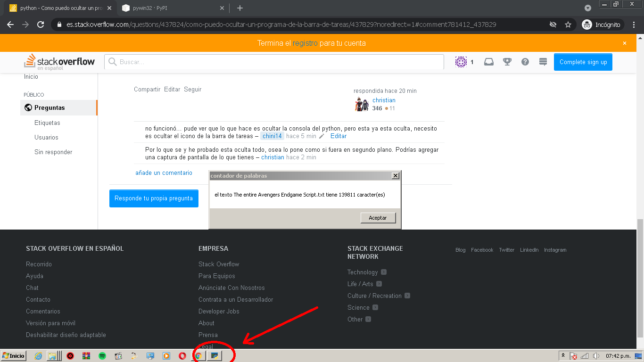Click the browser back arrow
This screenshot has height=362, width=644.
10,25
